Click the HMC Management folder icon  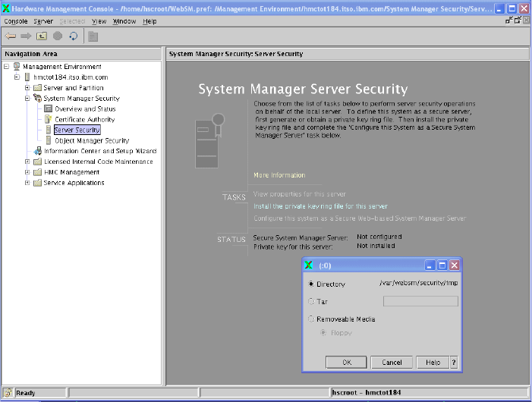(38, 172)
